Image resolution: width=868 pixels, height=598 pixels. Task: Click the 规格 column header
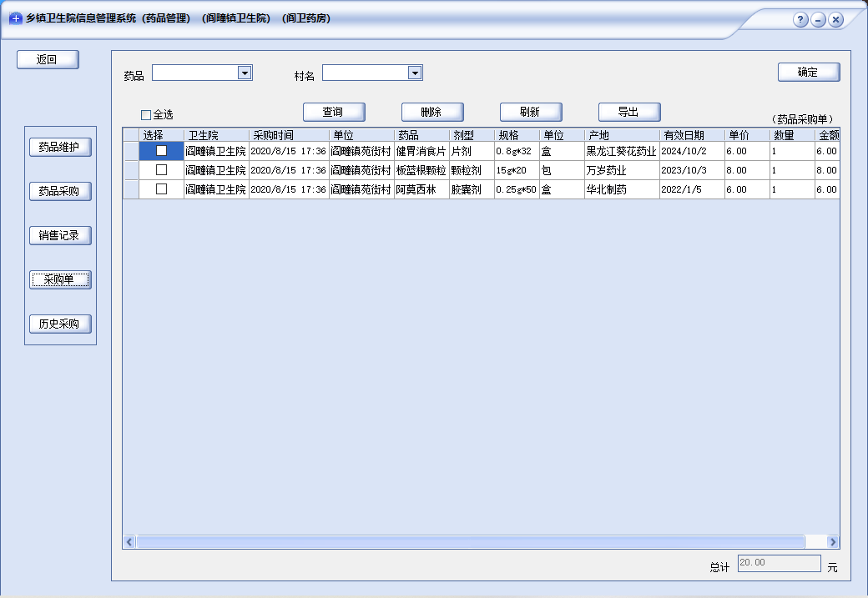click(517, 135)
